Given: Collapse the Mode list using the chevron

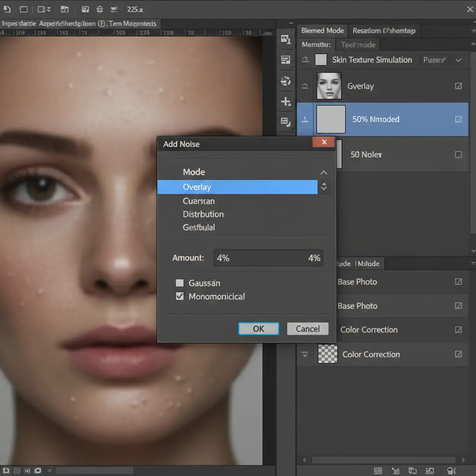Looking at the screenshot, I should tap(324, 172).
